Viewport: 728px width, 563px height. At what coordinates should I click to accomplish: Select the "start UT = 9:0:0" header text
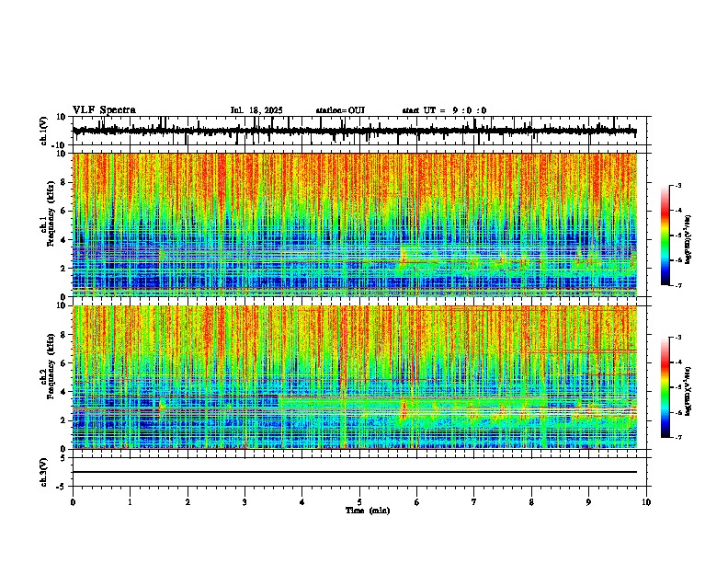coord(444,110)
